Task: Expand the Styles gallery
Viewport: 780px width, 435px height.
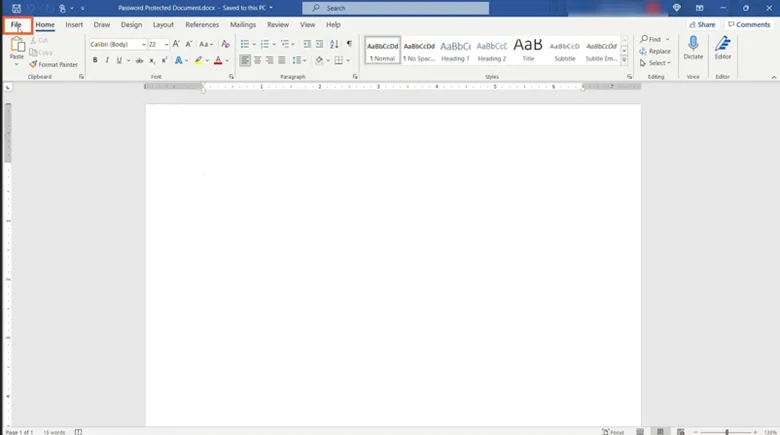Action: 624,60
